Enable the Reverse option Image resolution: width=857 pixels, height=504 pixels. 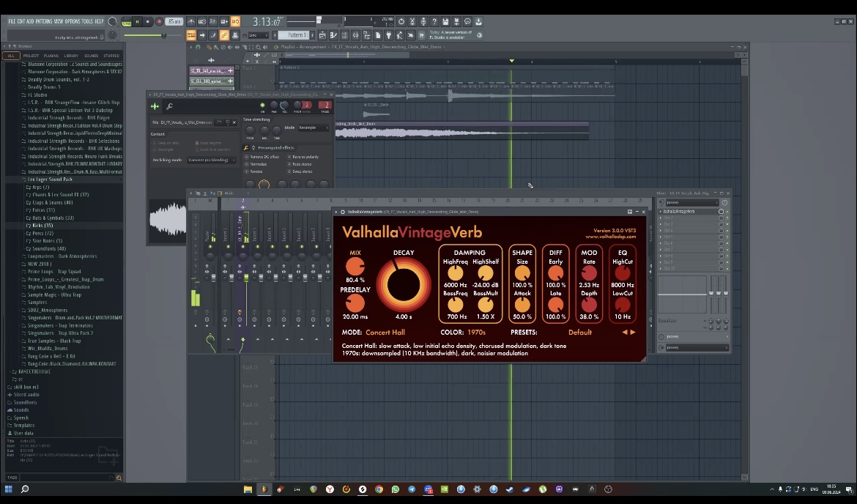[253, 171]
